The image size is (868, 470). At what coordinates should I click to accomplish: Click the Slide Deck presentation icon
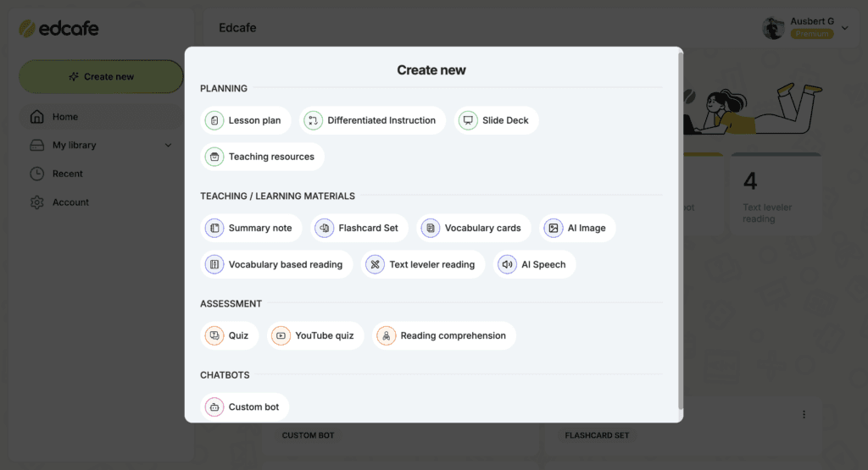pos(468,120)
